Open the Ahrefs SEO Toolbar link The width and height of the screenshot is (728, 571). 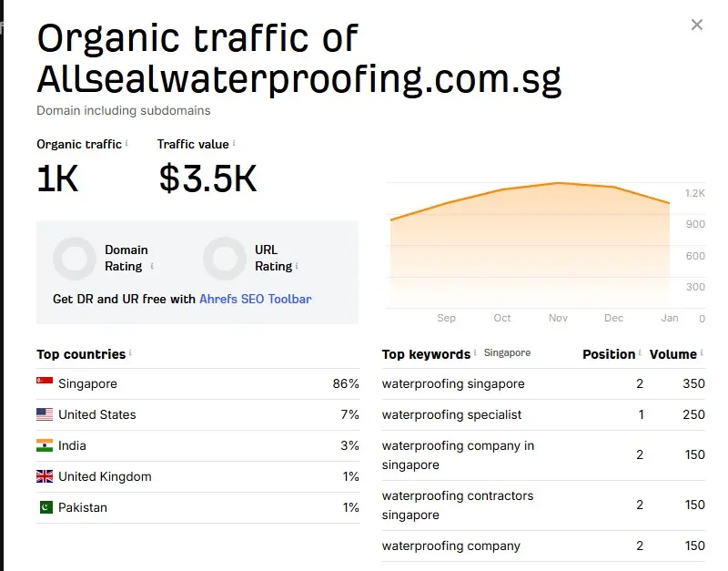pyautogui.click(x=255, y=299)
